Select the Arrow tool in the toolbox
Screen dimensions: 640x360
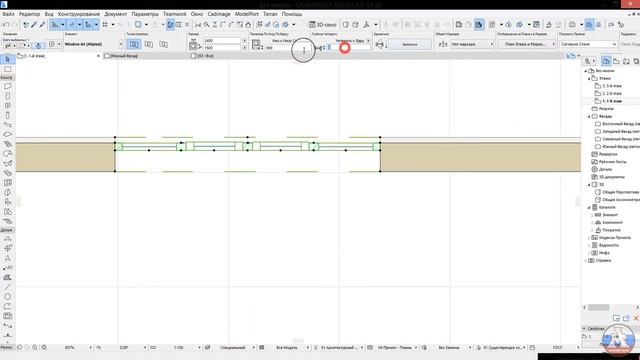[7, 60]
